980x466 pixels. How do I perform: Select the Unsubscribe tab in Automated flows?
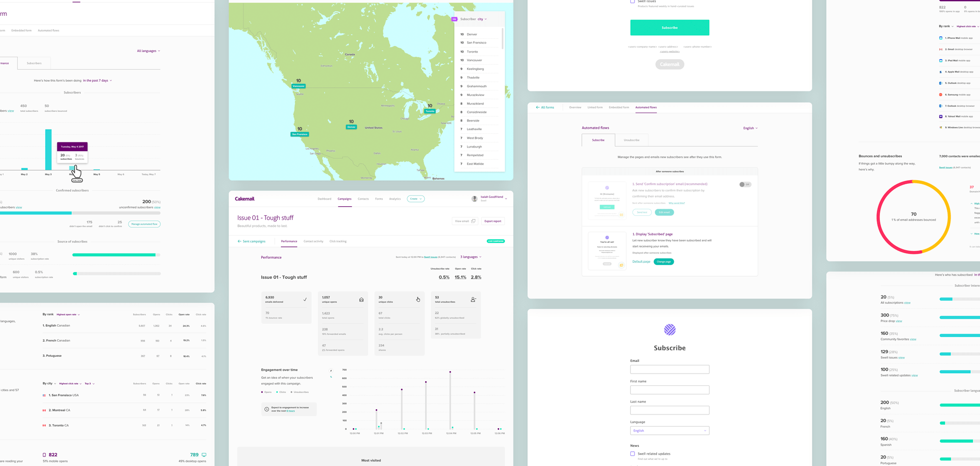631,140
